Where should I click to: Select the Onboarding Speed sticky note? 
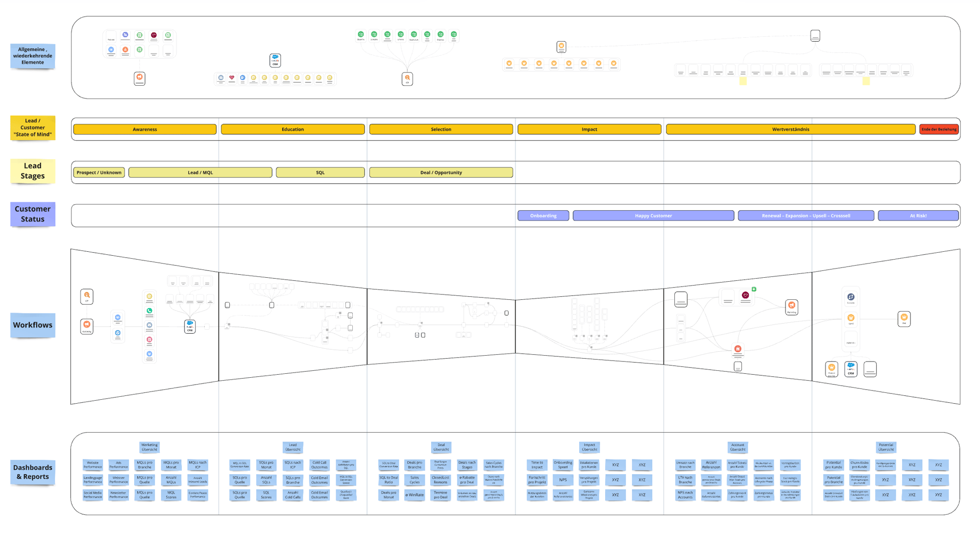point(563,464)
